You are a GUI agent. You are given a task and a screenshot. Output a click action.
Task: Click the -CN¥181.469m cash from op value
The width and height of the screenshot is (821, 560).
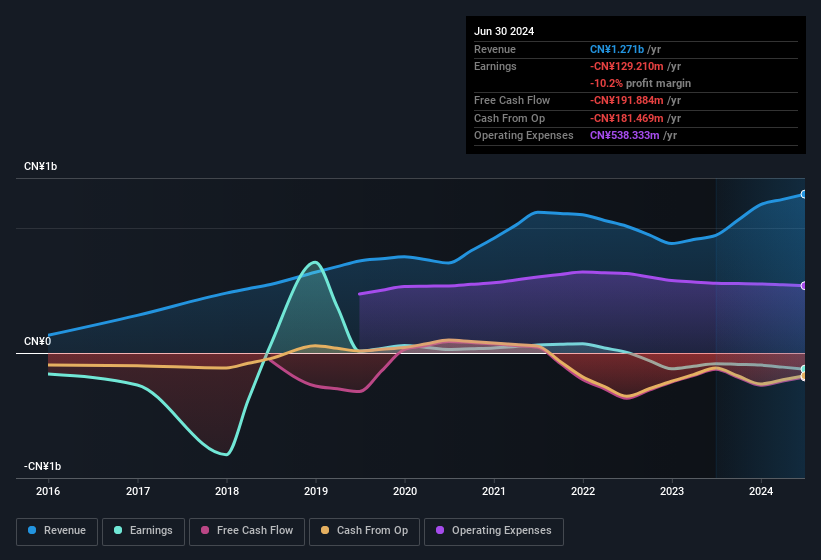point(627,118)
